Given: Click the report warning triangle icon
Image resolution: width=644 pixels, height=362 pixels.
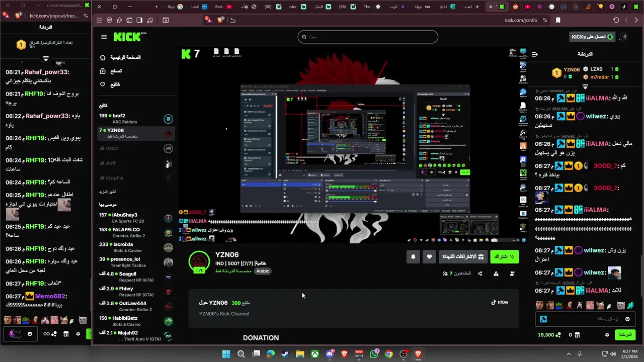Looking at the screenshot, I should pos(496,274).
